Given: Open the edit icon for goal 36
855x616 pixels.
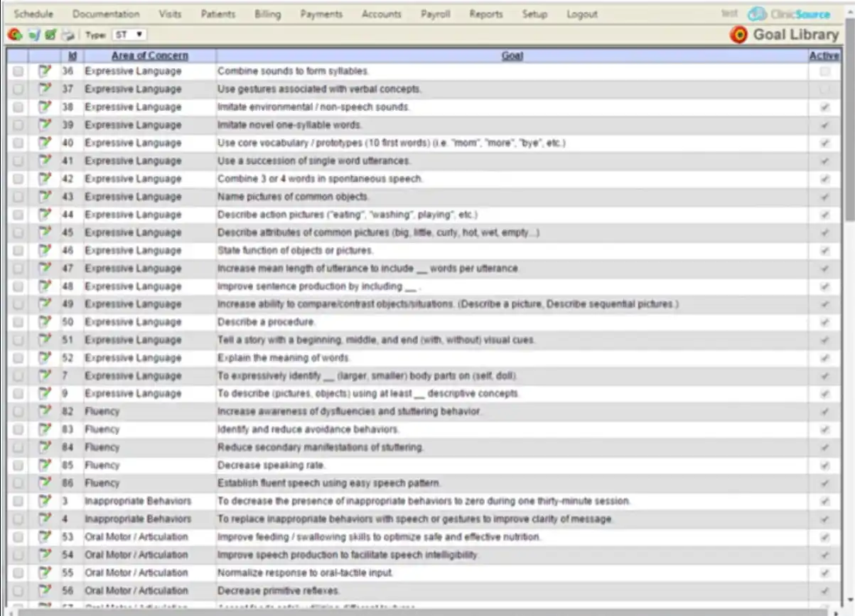Looking at the screenshot, I should (x=44, y=71).
